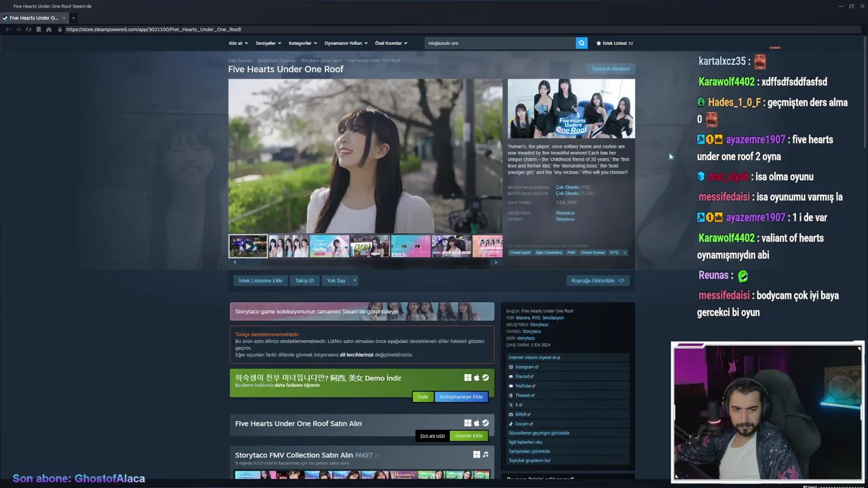Viewport: 868px width, 488px height.
Task: Expand the Oynamanın Yolları dropdown menu
Action: point(346,43)
